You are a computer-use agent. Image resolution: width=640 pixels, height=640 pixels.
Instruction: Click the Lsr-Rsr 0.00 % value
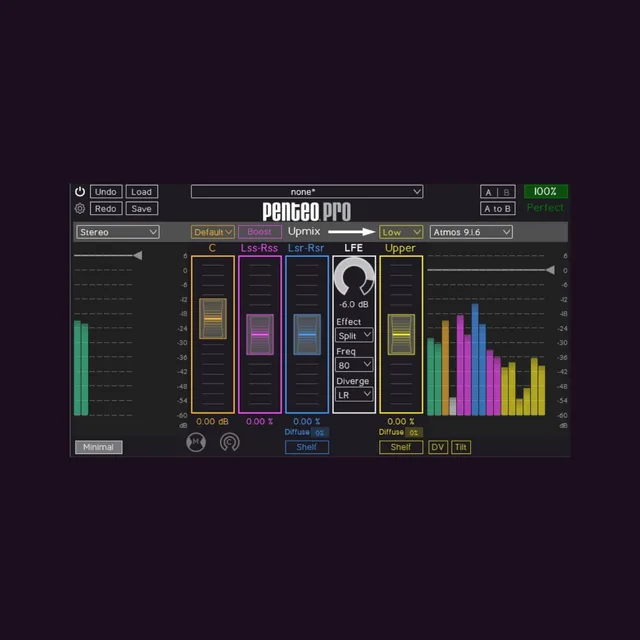point(307,421)
